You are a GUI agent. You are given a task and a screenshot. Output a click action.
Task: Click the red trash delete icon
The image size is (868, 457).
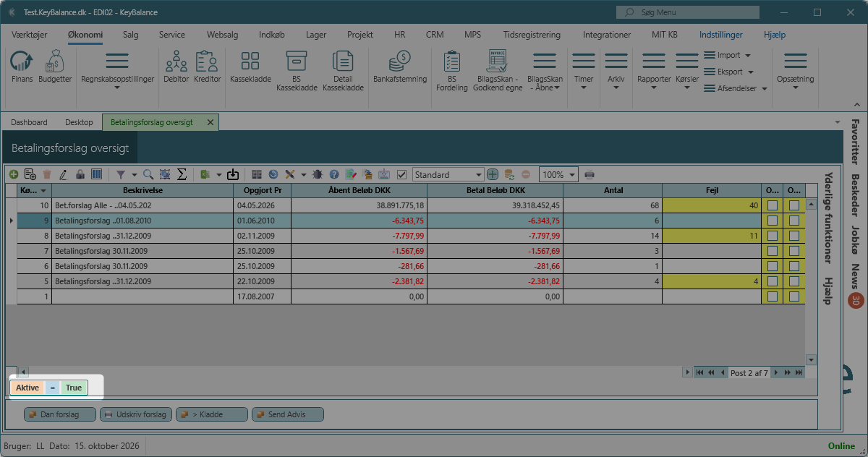click(x=48, y=174)
